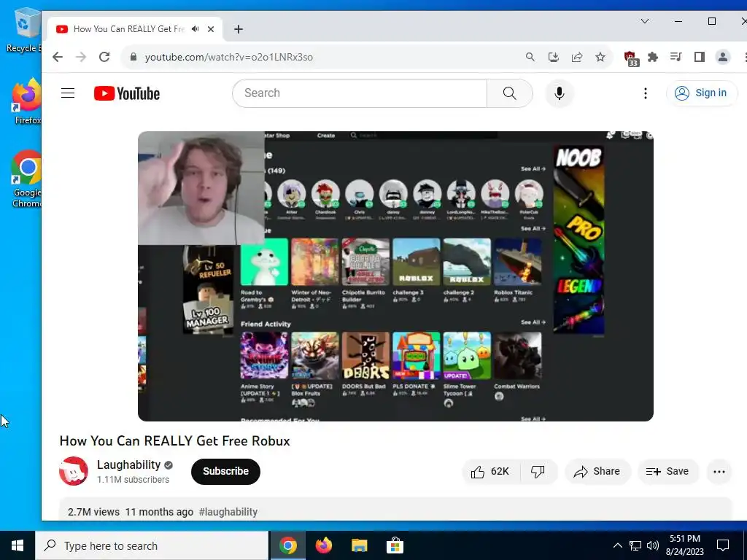The height and width of the screenshot is (560, 747).
Task: Bookmark this page with the star icon
Action: click(x=600, y=57)
